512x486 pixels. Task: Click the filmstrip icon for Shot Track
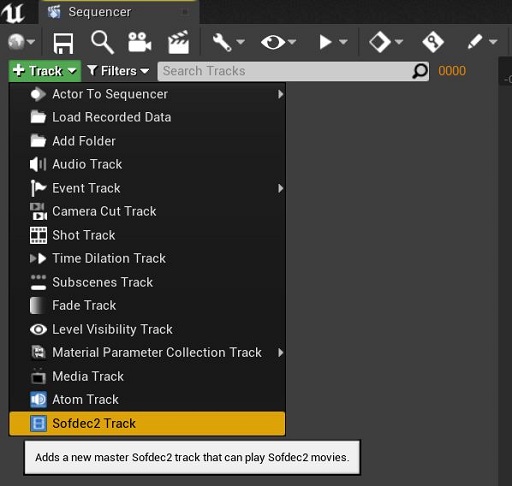[x=38, y=235]
